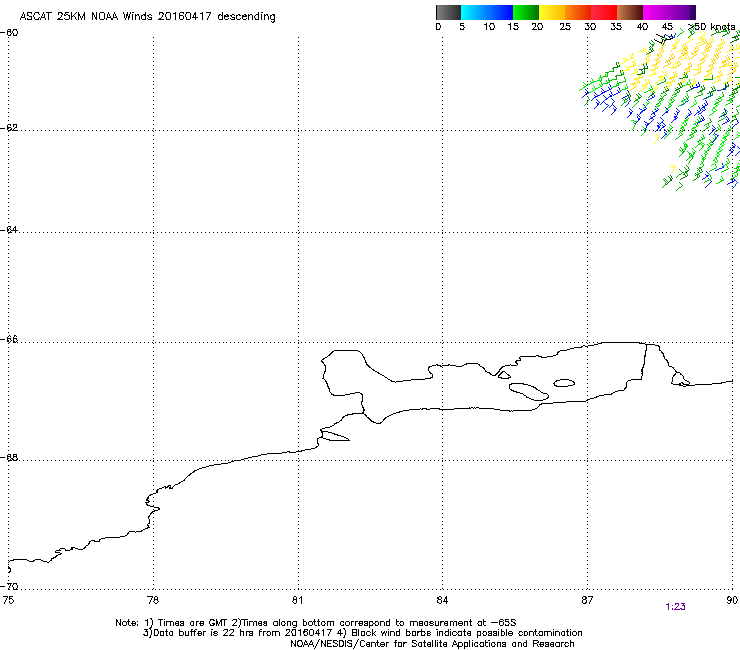Click the legend tick label '25'
This screenshot has width=740, height=650.
(x=565, y=27)
